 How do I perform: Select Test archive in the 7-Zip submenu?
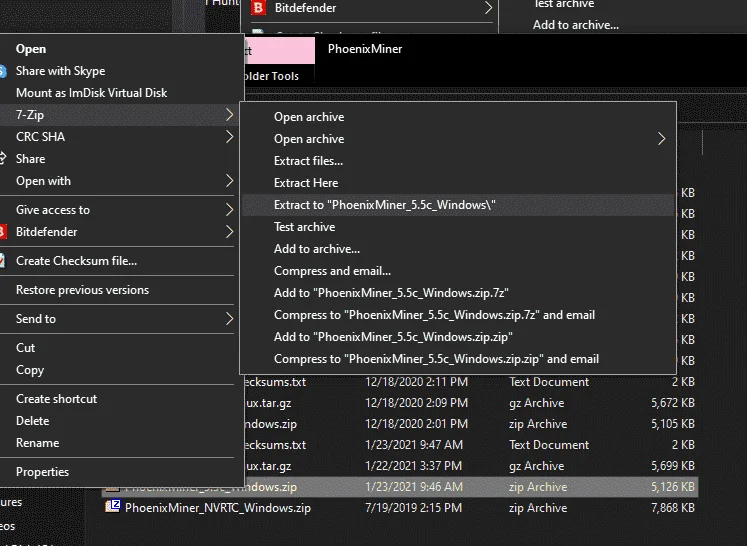click(x=458, y=227)
